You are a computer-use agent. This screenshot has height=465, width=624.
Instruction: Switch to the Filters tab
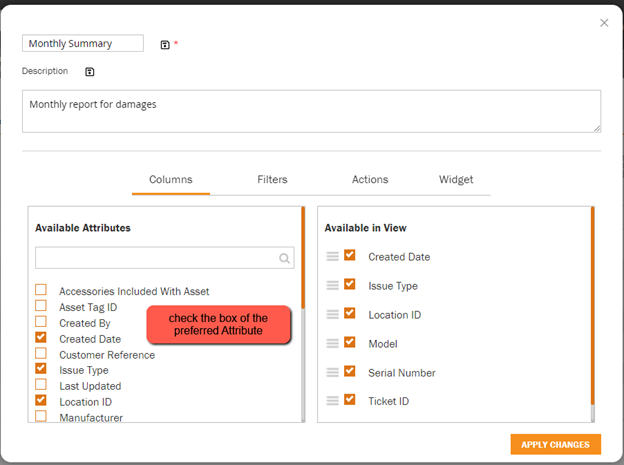(x=272, y=180)
